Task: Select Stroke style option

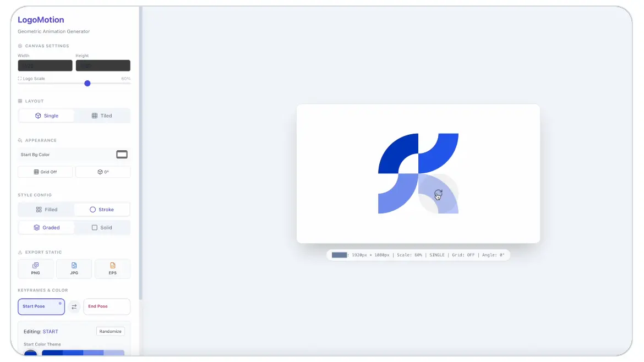Action: point(102,210)
